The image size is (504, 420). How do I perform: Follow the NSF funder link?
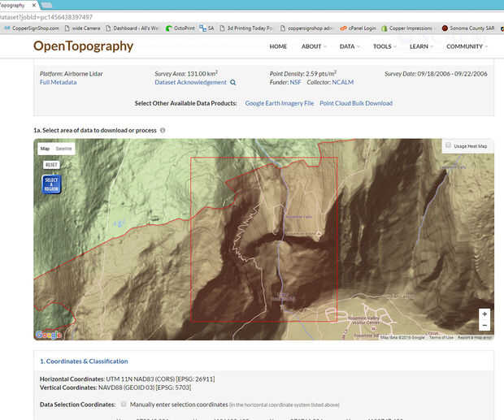pyautogui.click(x=295, y=82)
